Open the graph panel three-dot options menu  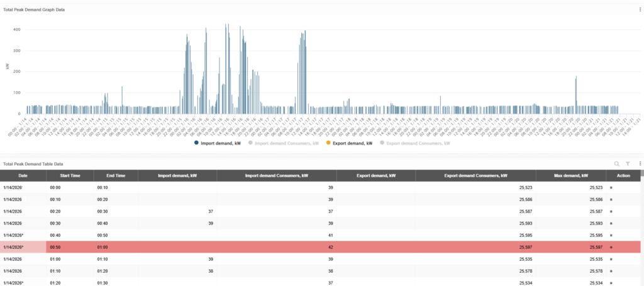click(x=640, y=9)
